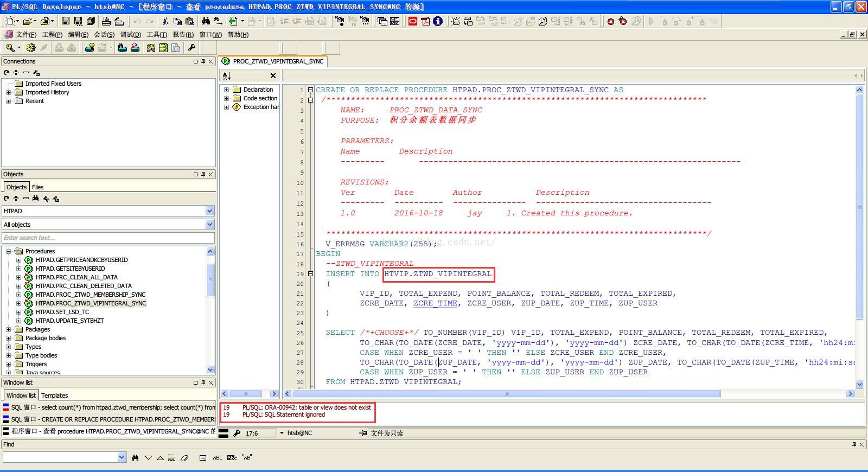
Task: Click the Save icon in the toolbar
Action: [x=66, y=21]
